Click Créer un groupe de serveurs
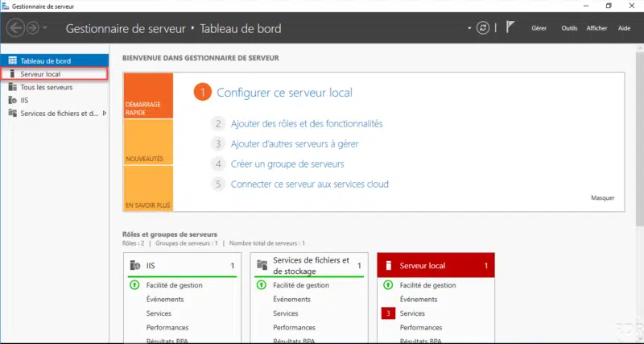644x344 pixels. pos(287,164)
